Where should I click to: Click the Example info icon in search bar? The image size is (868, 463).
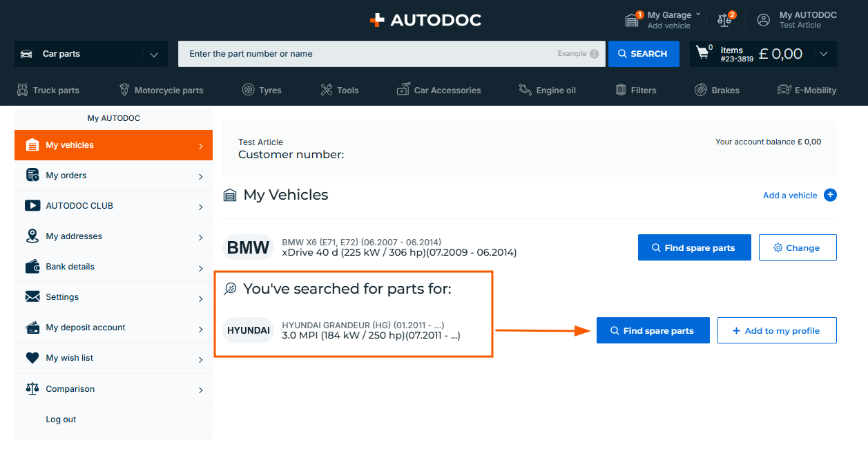point(594,54)
